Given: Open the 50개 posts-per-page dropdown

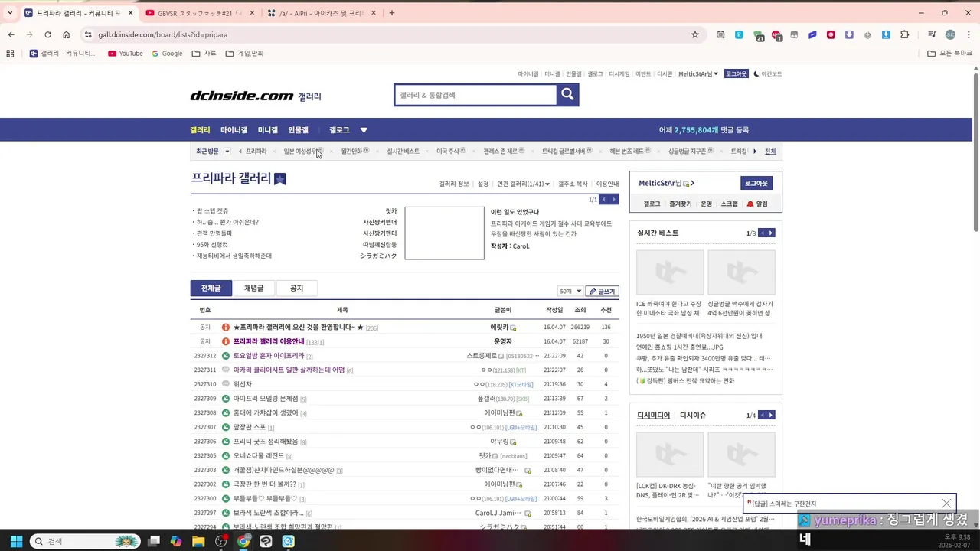Looking at the screenshot, I should tap(570, 291).
